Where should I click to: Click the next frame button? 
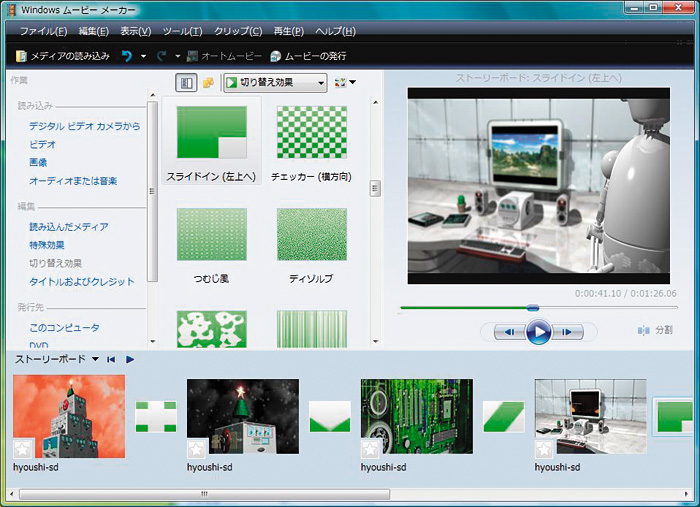click(567, 332)
